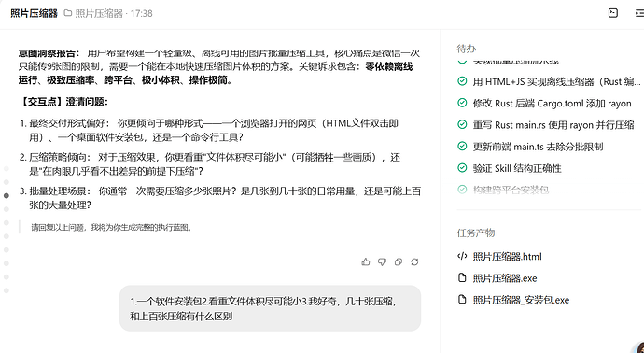Click the 【交互点】澄清问题 heading
Viewport: 644px width, 353px height.
(63, 102)
